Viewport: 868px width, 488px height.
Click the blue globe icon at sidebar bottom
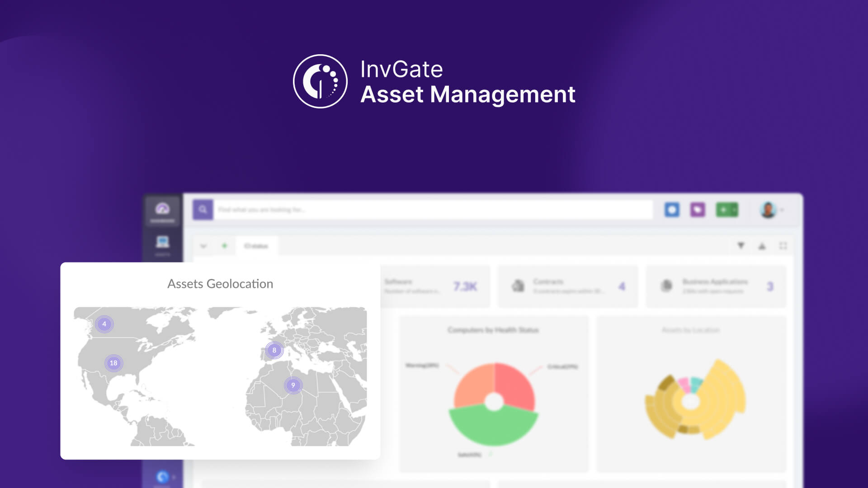pos(162,477)
